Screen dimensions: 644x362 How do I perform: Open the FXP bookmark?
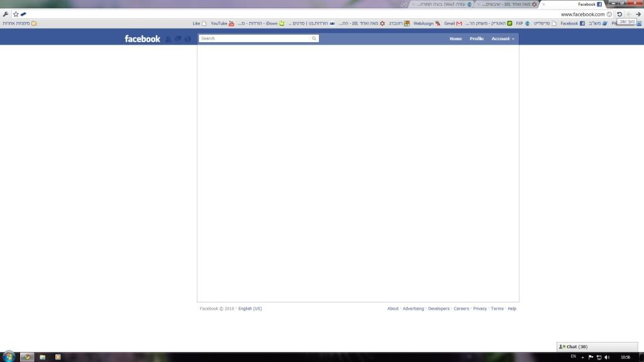523,23
